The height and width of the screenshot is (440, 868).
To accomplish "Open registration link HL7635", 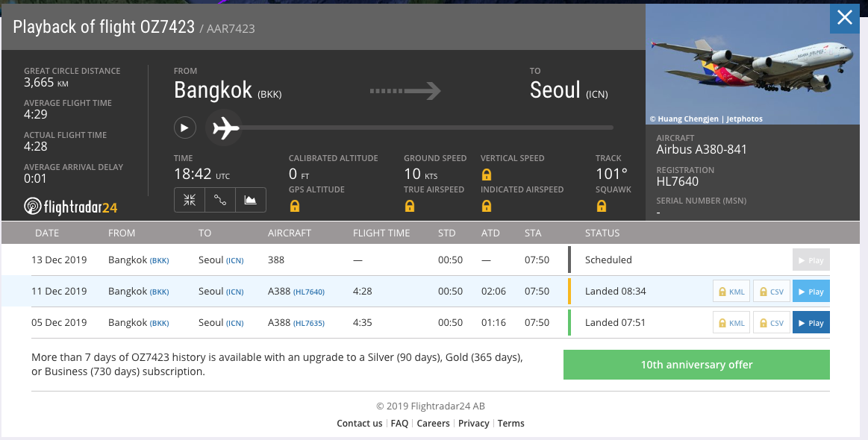I will 309,323.
